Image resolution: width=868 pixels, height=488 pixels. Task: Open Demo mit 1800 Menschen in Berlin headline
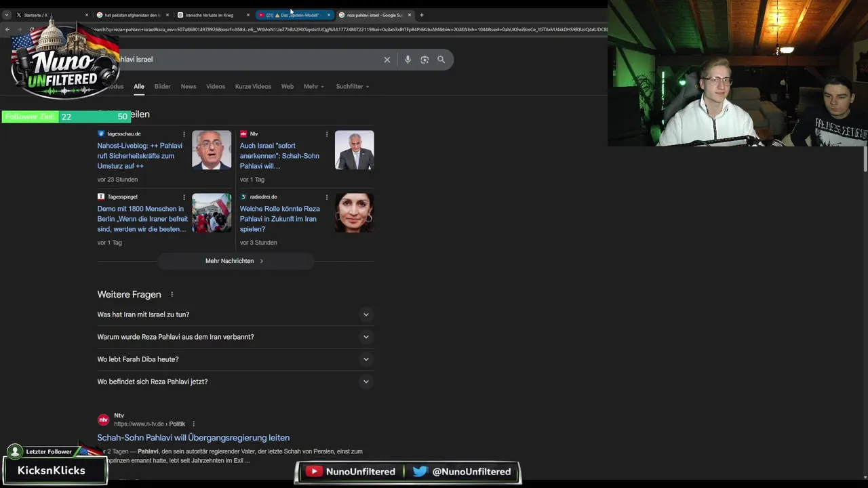[142, 219]
